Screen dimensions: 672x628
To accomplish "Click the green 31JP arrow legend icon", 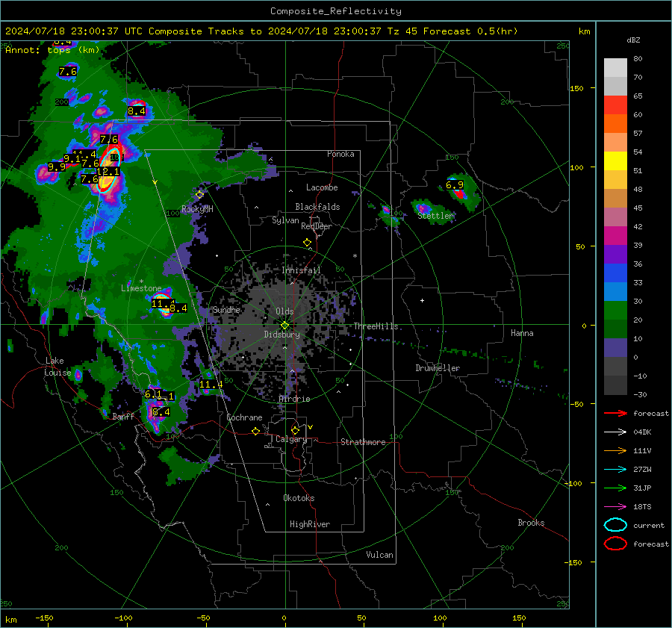I will click(x=615, y=488).
